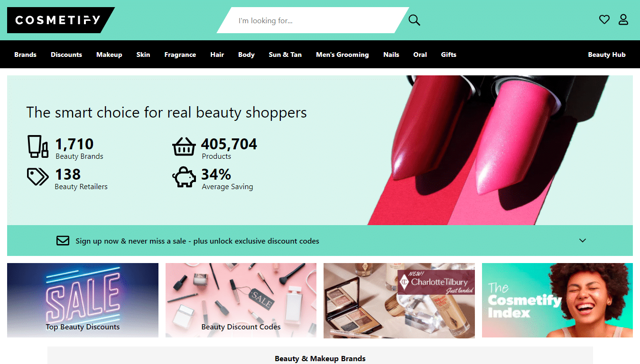Screen dimensions: 640x364
Task: Open the Brands navigation item
Action: click(25, 55)
